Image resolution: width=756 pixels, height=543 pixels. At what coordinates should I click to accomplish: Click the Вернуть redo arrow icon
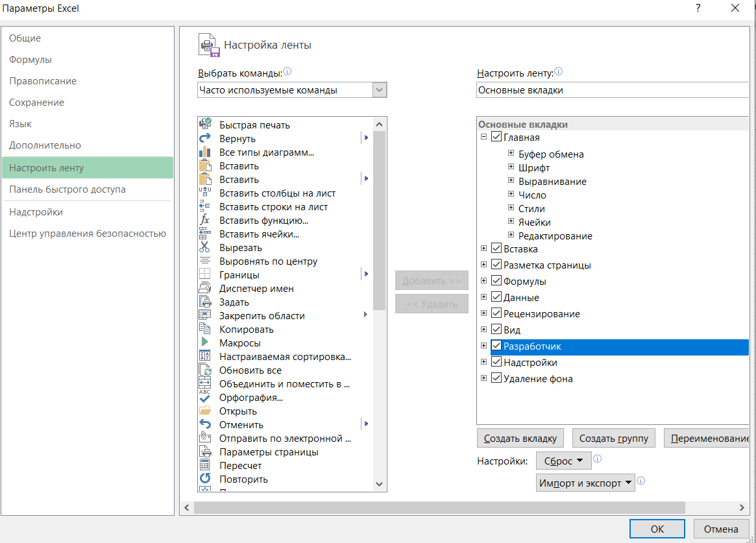pos(206,138)
